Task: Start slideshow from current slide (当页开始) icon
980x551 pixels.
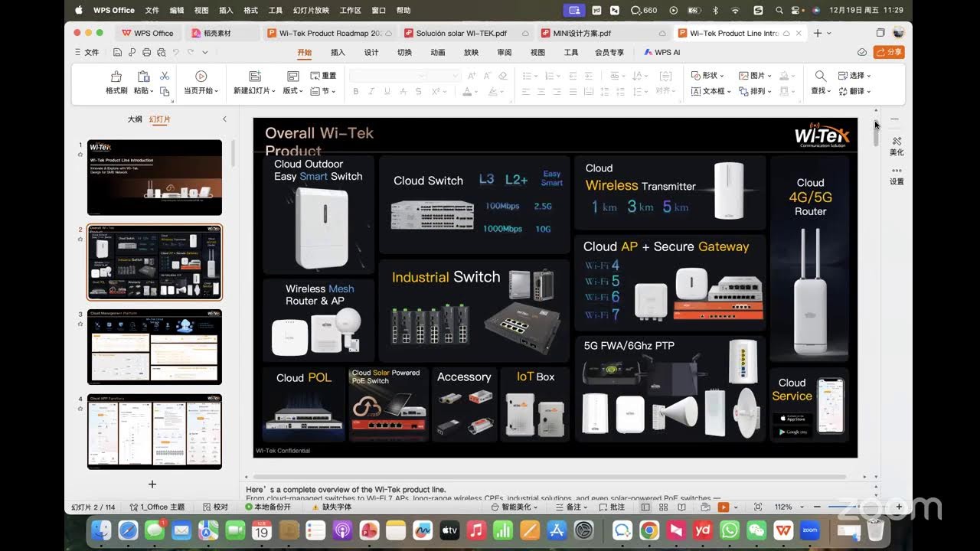Action: point(201,77)
